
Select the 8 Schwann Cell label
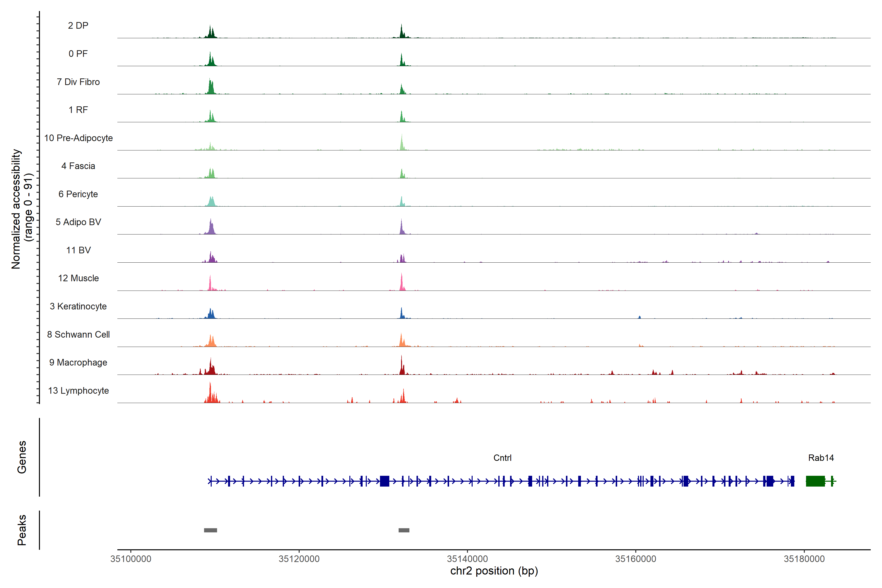coord(78,334)
